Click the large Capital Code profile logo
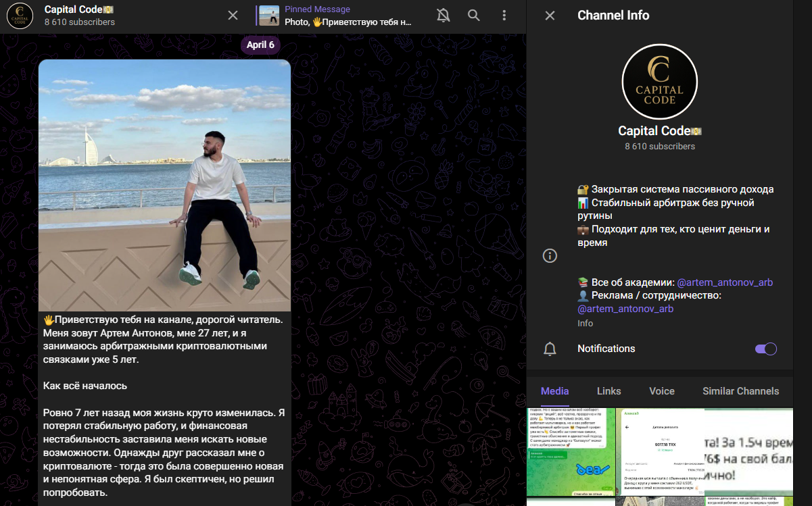The width and height of the screenshot is (812, 506). point(659,82)
